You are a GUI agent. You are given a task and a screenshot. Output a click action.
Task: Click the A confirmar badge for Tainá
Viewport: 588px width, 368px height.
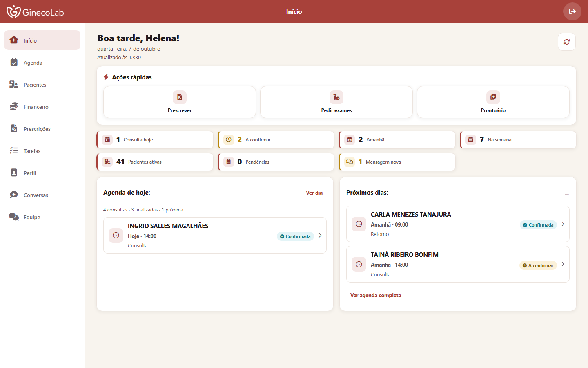(x=538, y=265)
